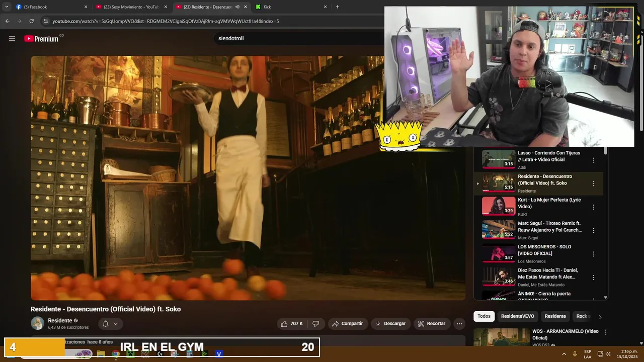Viewport: 644px width, 362px height.
Task: Switch to the Kick tab
Action: (x=291, y=7)
